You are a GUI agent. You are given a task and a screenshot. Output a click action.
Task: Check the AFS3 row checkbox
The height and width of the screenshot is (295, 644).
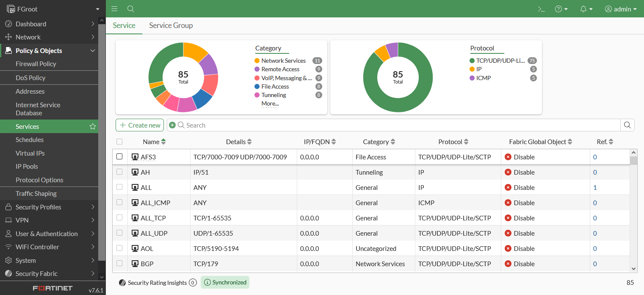[119, 157]
